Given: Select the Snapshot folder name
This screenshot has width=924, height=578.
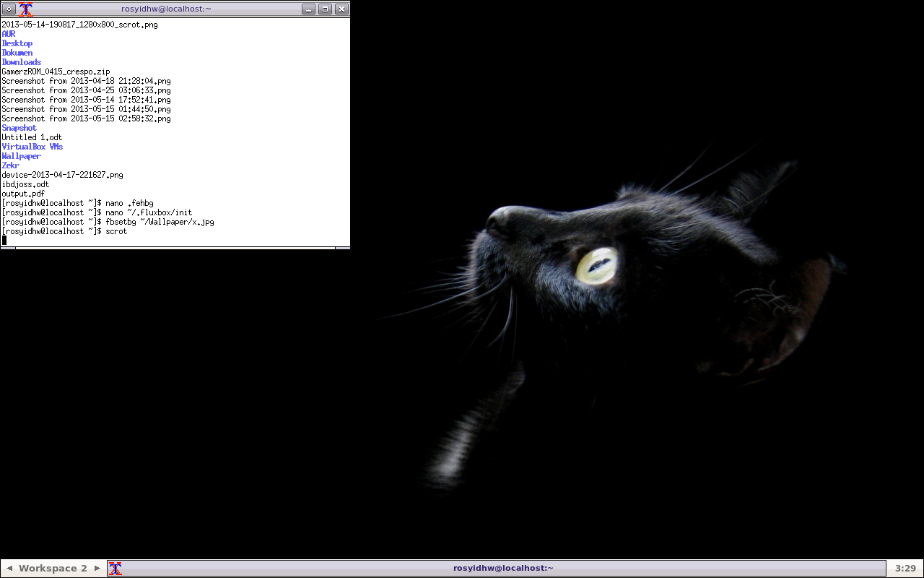Looking at the screenshot, I should (x=19, y=127).
